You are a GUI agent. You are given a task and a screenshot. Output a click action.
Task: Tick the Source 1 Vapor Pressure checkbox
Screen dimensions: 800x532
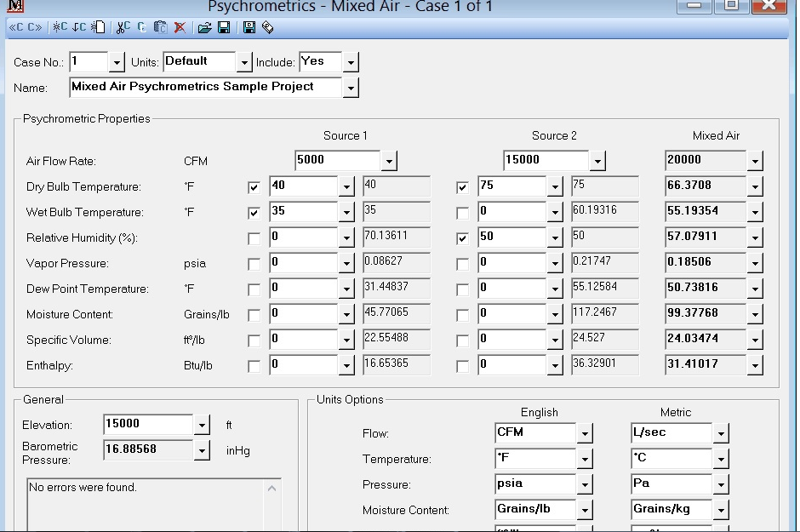pos(254,264)
